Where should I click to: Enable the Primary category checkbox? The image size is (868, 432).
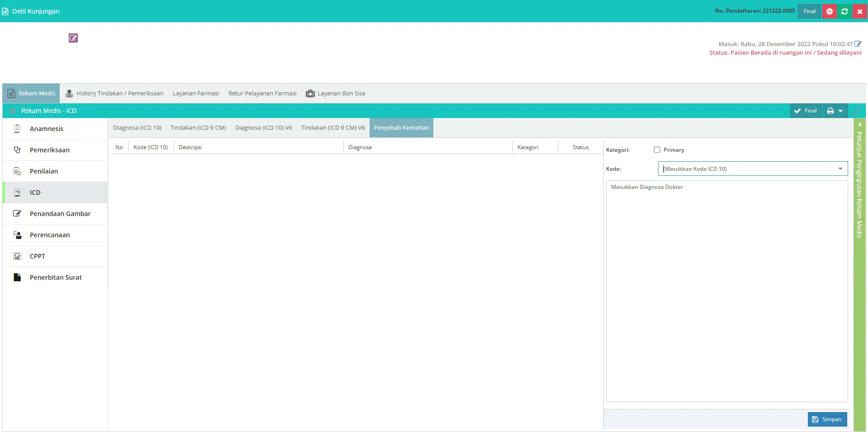pyautogui.click(x=657, y=150)
